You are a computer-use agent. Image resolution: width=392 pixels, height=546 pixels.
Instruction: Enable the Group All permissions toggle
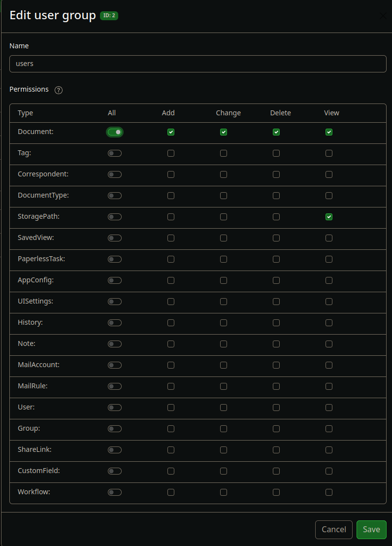click(115, 429)
